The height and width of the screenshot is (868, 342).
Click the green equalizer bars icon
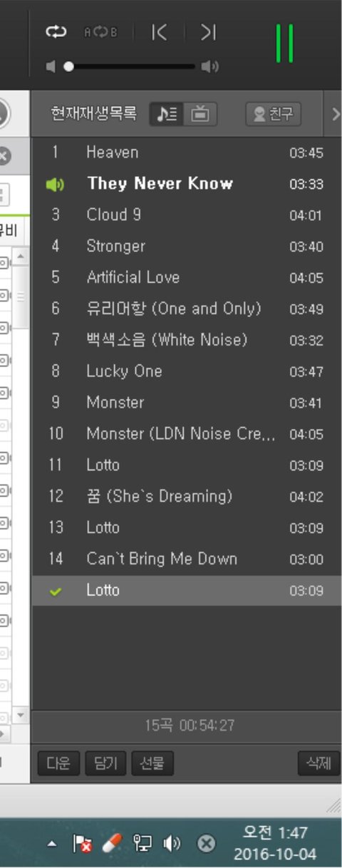click(x=284, y=43)
